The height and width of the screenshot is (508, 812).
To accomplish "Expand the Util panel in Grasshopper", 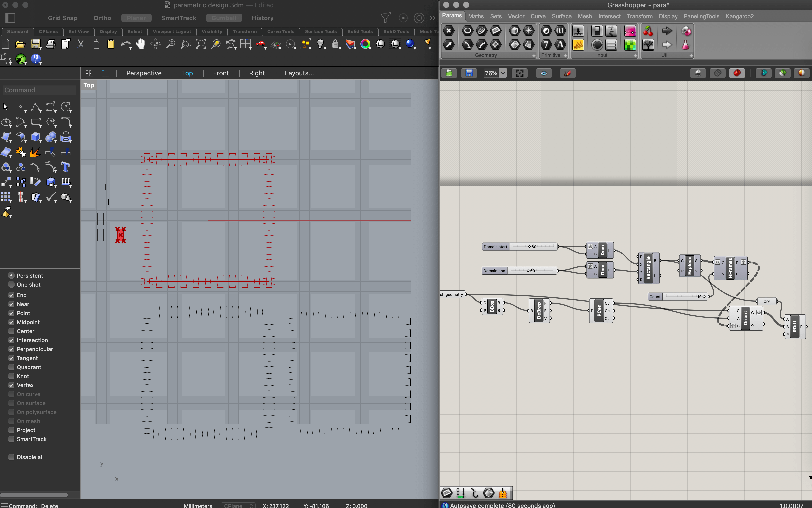I will tap(691, 56).
